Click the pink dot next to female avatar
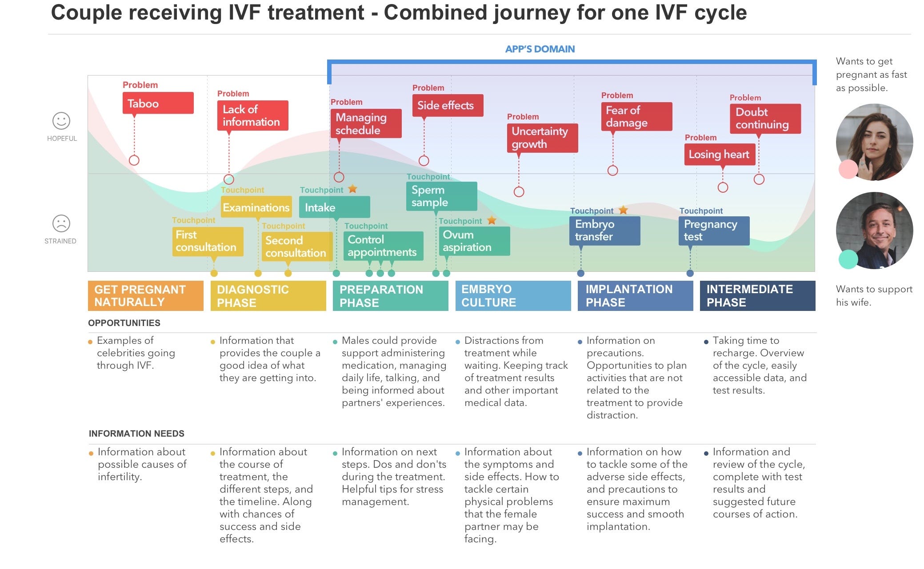Screen dimensions: 924x569 tap(848, 169)
